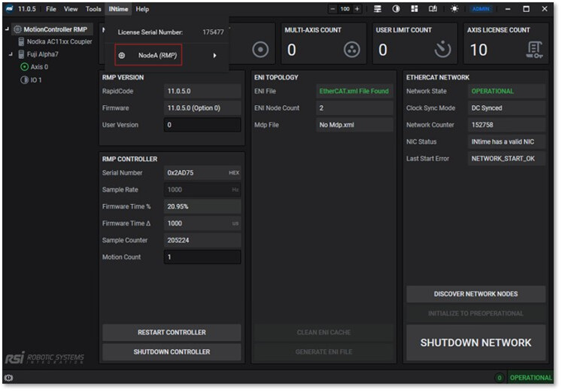Toggle the light/dark theme sun icon
This screenshot has width=562, height=392.
coord(454,9)
